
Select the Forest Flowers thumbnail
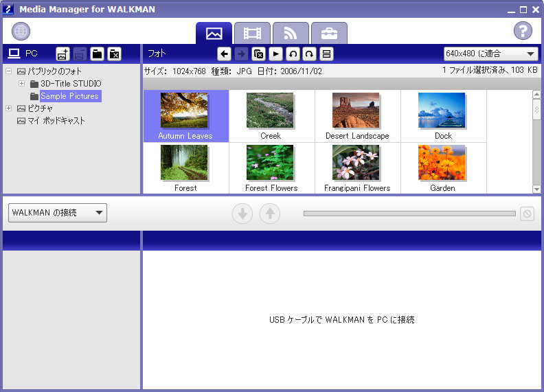(272, 168)
